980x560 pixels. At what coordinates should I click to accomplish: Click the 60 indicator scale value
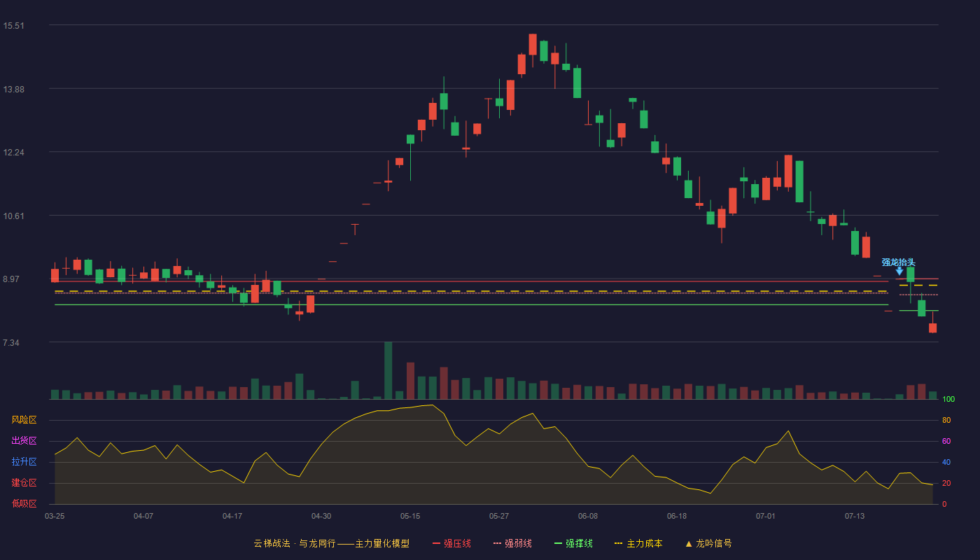(946, 441)
